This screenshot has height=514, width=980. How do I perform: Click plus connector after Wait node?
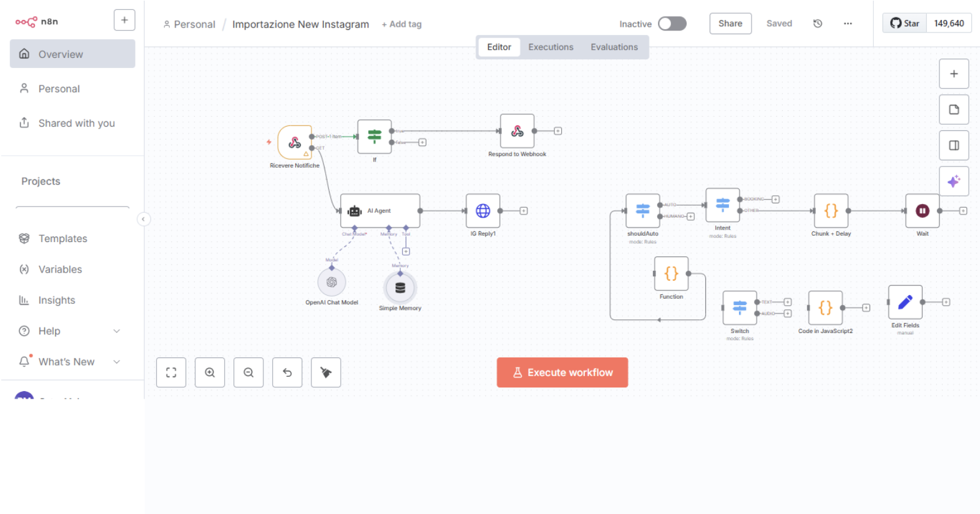pyautogui.click(x=963, y=211)
